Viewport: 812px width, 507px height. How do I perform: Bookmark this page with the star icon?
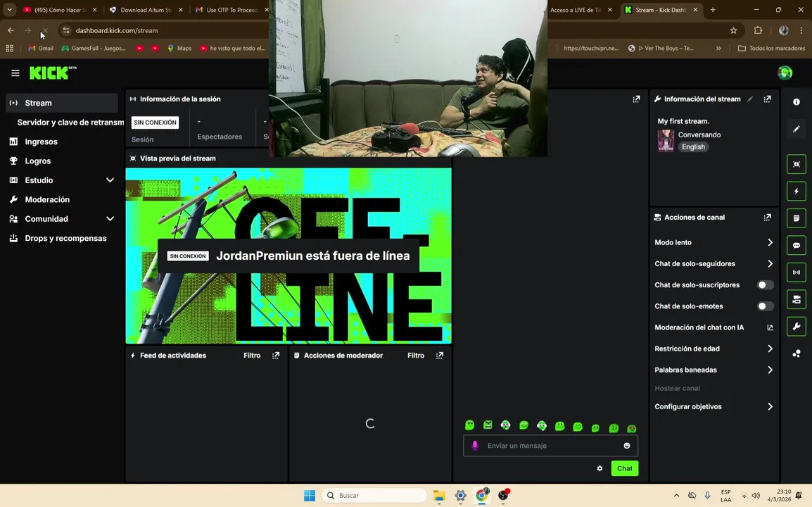733,30
